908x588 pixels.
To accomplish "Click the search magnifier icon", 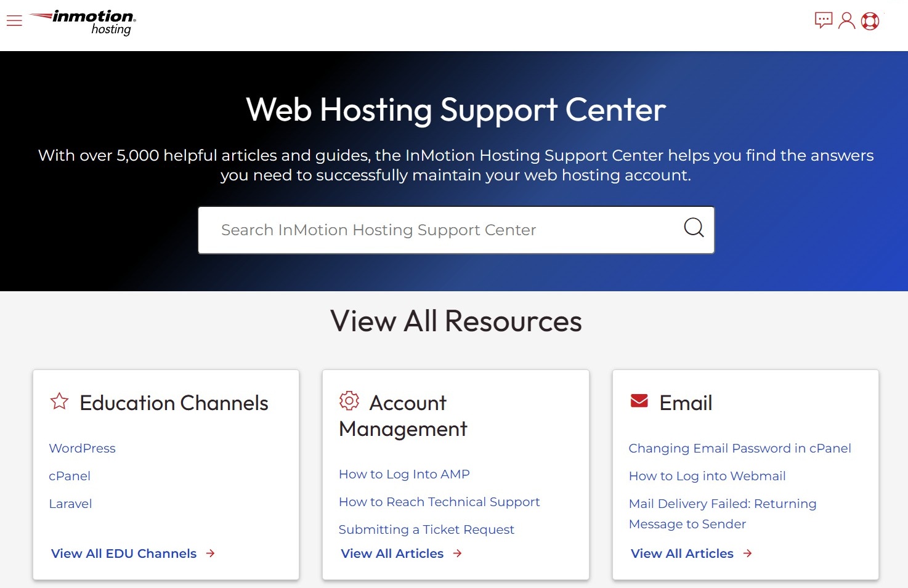I will tap(694, 228).
